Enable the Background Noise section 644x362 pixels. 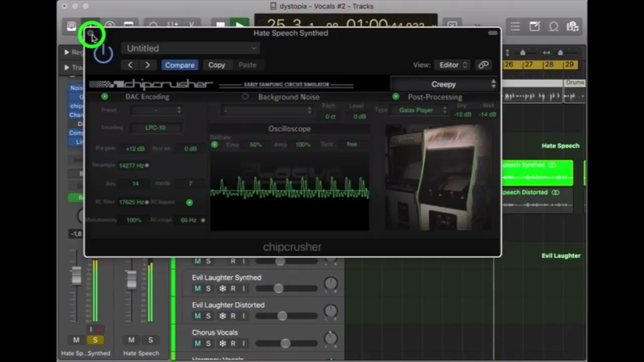tap(245, 97)
